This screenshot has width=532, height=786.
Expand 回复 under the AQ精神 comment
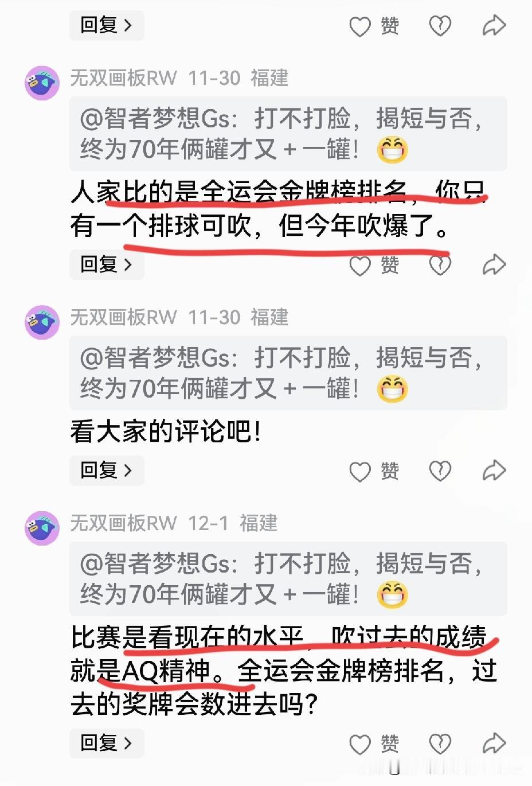pos(107,744)
